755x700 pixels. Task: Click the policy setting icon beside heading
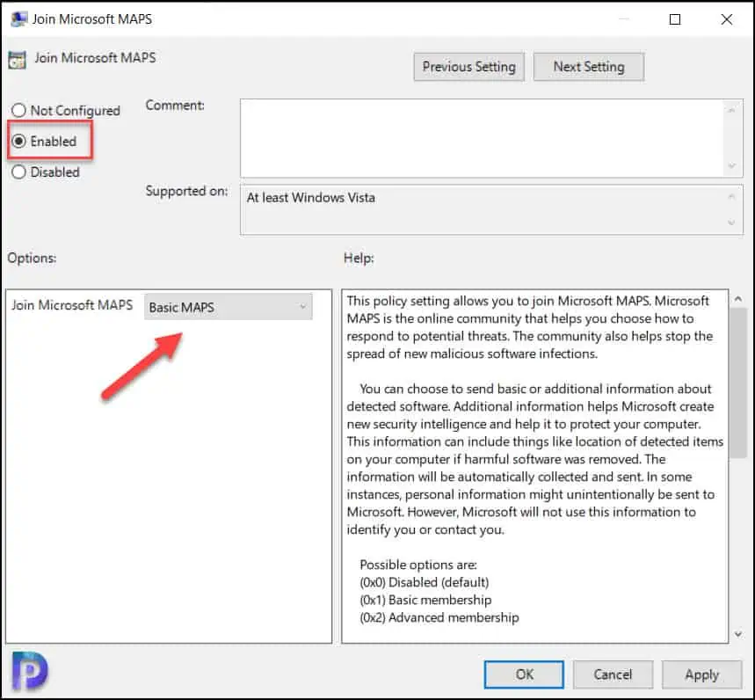point(18,60)
